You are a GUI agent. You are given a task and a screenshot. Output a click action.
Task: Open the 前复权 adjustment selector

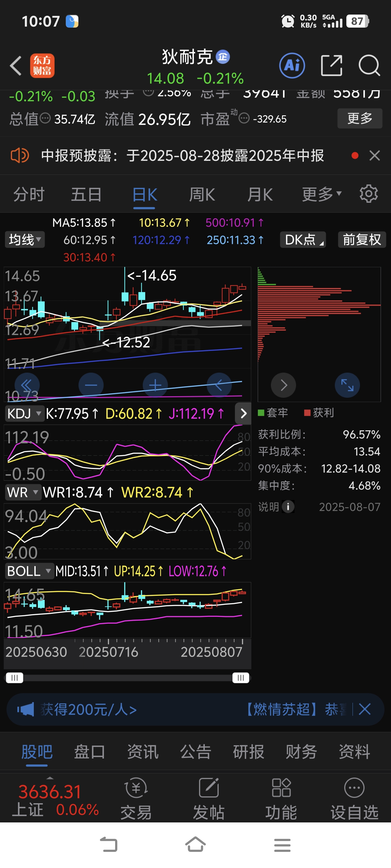362,240
